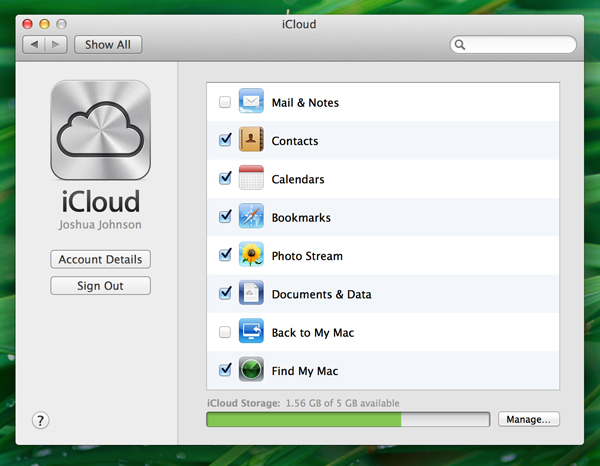Minimize the iCloud window with yellow button
The image size is (600, 466).
(44, 24)
